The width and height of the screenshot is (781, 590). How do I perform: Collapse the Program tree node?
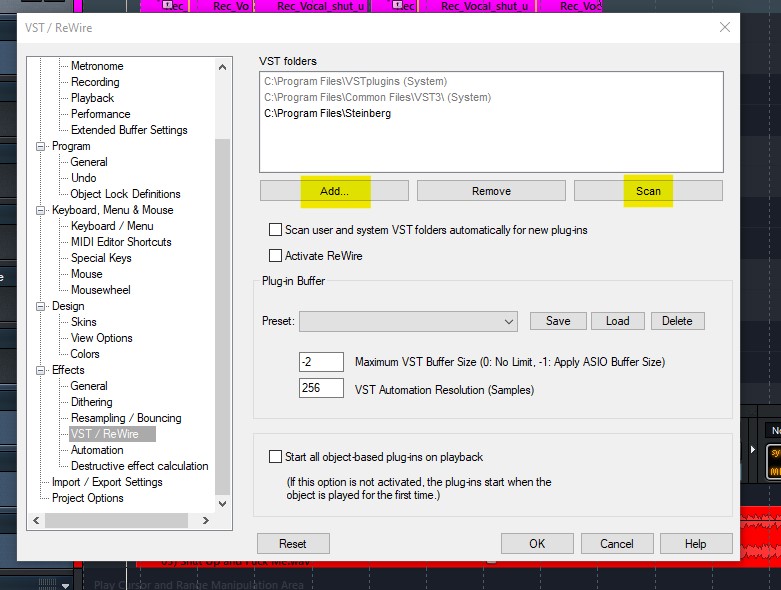coord(40,146)
